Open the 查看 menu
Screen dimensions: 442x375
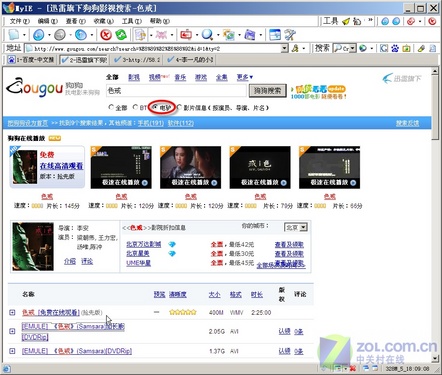tap(76, 21)
